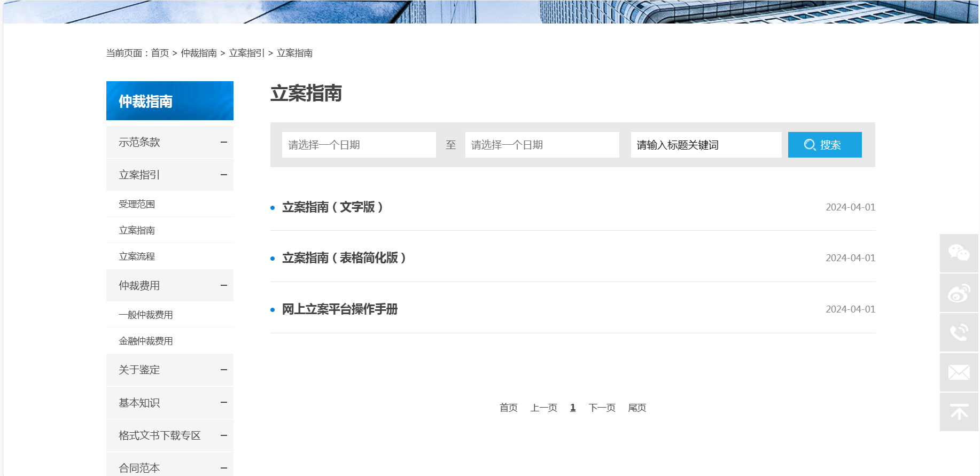Select 受理范围 in the sidebar menu

click(137, 204)
